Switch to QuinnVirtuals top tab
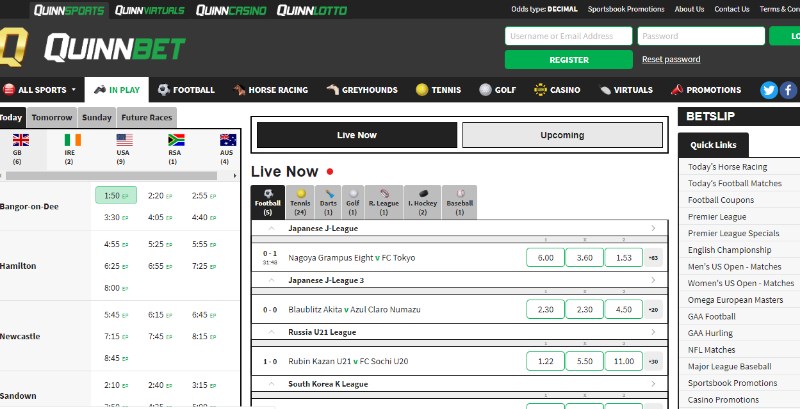800x409 pixels. pos(150,10)
